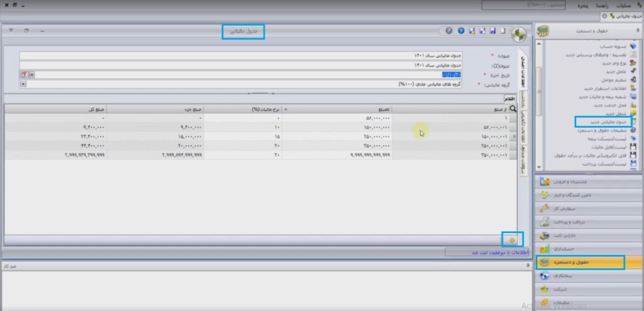Image resolution: width=644 pixels, height=311 pixels.
Task: Switch to the پیمانکاری module
Action: coord(589,276)
